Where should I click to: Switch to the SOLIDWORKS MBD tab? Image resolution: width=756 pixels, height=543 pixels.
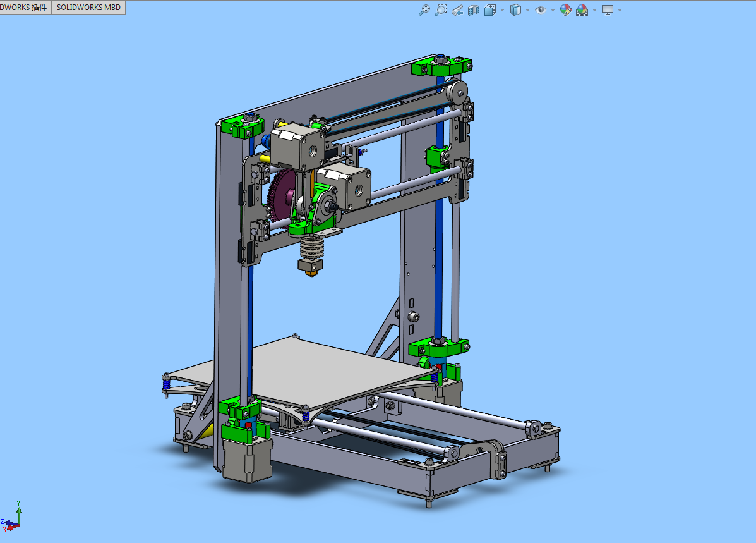pyautogui.click(x=88, y=7)
